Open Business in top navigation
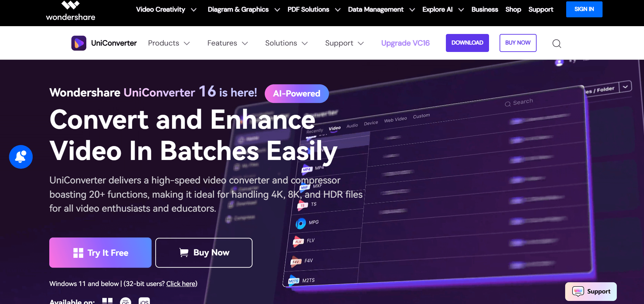Viewport: 644px width, 304px height. (x=485, y=10)
